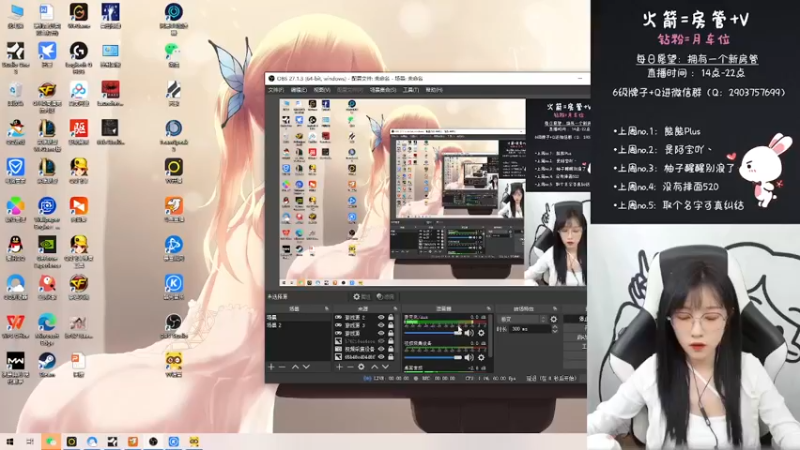Pop out the Scenes dock panel
The image size is (800, 450).
(x=327, y=309)
